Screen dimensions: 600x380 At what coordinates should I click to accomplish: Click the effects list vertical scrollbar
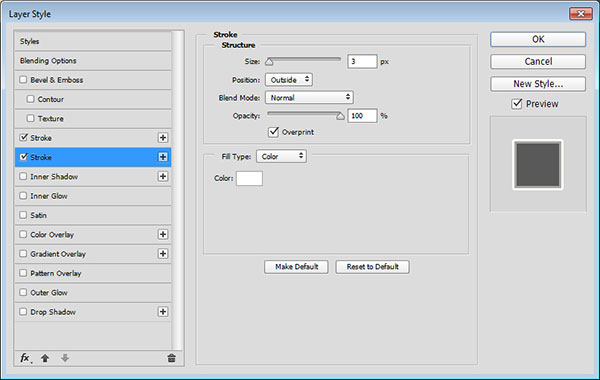(178, 190)
